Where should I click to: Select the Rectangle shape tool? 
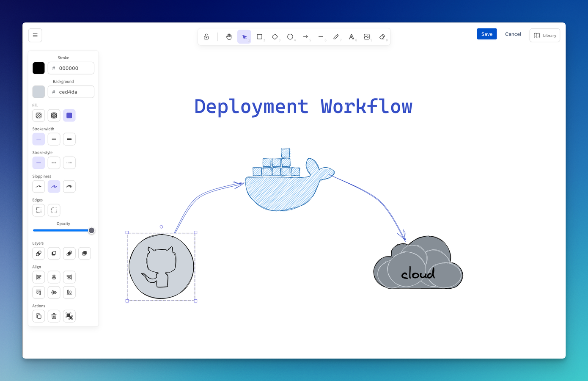[x=260, y=37]
